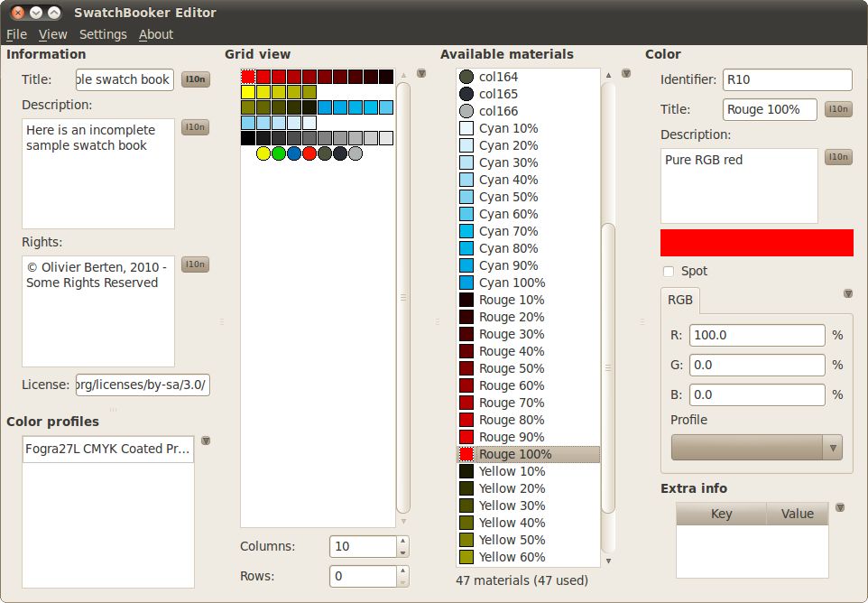The height and width of the screenshot is (603, 868).
Task: Click the action icon above the RGB tab
Action: click(x=847, y=292)
